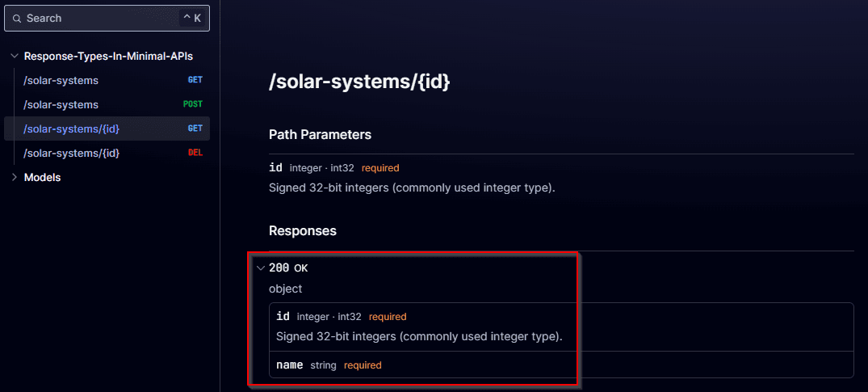Select the /solar-systems/{id} DEL endpoint
The width and height of the screenshot is (868, 392).
point(107,153)
